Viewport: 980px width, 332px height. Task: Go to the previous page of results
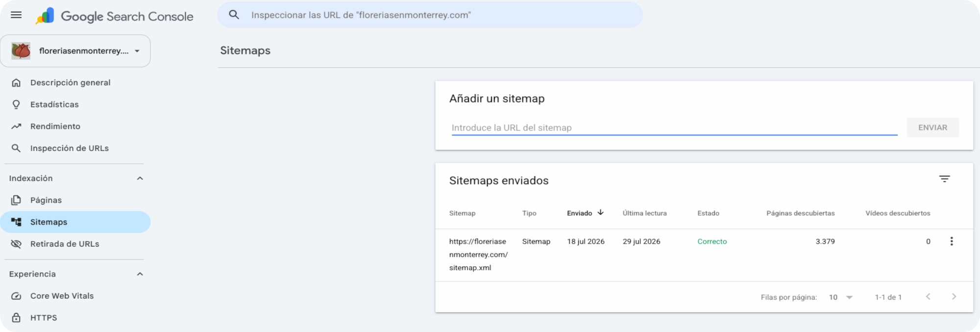point(928,297)
